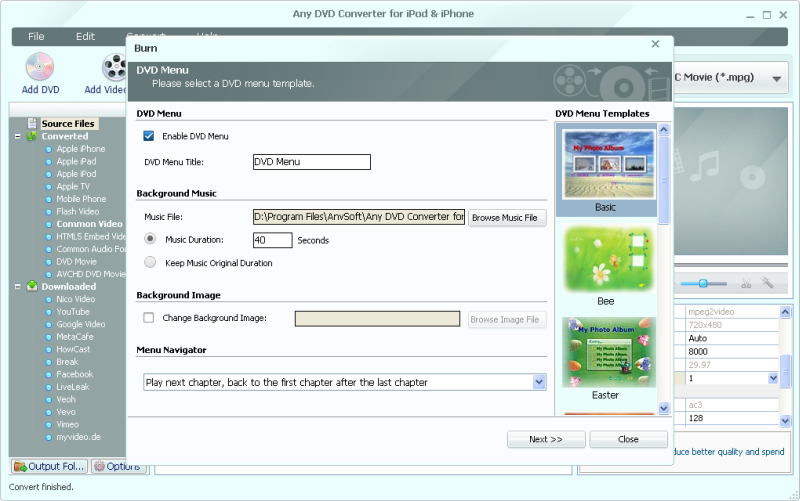Select Vevo under Downloaded
The height and width of the screenshot is (501, 800).
point(66,412)
